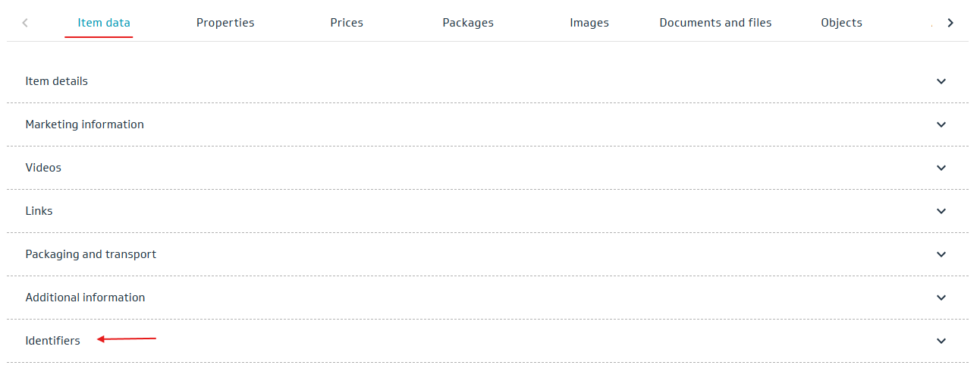Viewport: 980px width, 378px height.
Task: Switch to the Item data tab
Action: point(104,23)
